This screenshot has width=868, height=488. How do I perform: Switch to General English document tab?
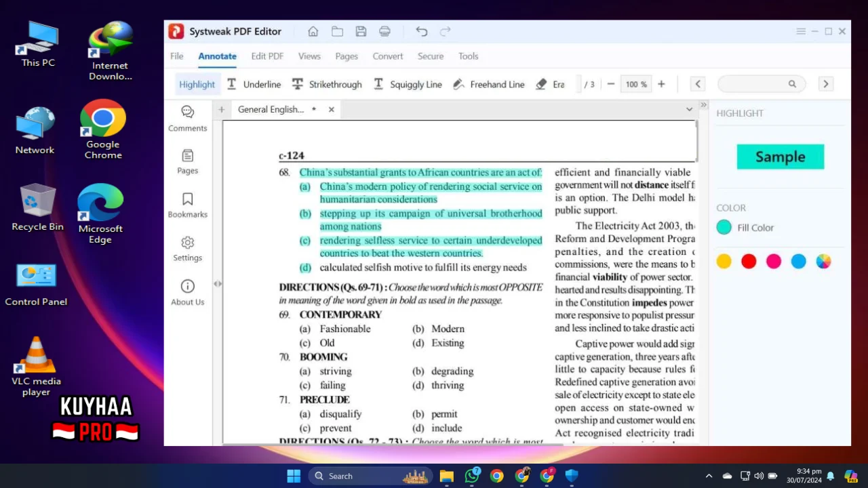[271, 109]
